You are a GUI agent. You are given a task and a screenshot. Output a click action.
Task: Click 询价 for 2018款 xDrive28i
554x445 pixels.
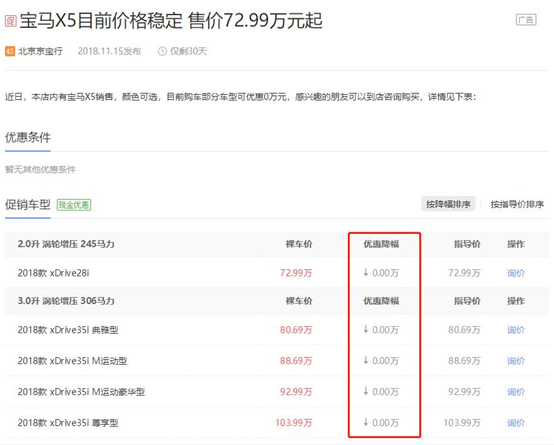pos(516,273)
